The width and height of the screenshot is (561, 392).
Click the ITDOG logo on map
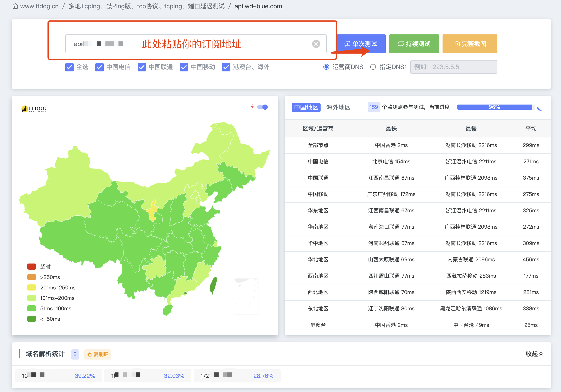(x=34, y=108)
